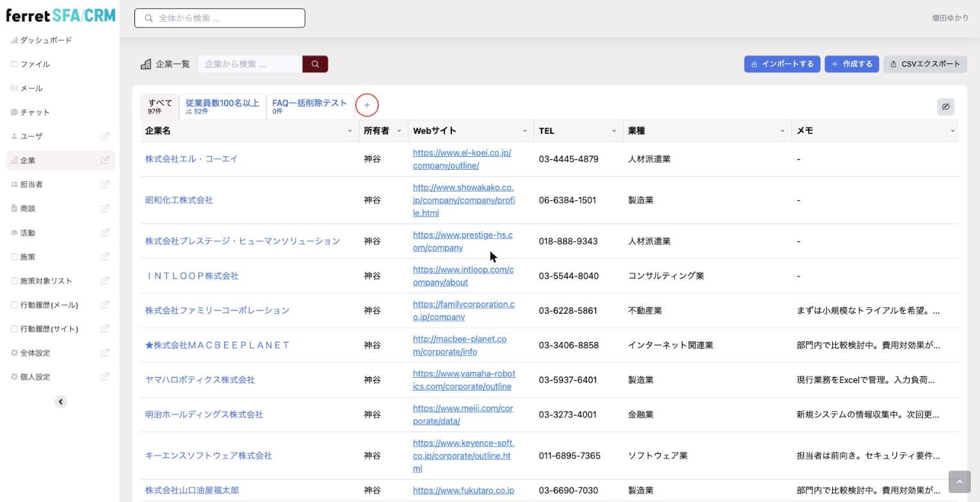This screenshot has height=502, width=980.
Task: Open 商談 external link icon in sidebar
Action: [x=105, y=208]
